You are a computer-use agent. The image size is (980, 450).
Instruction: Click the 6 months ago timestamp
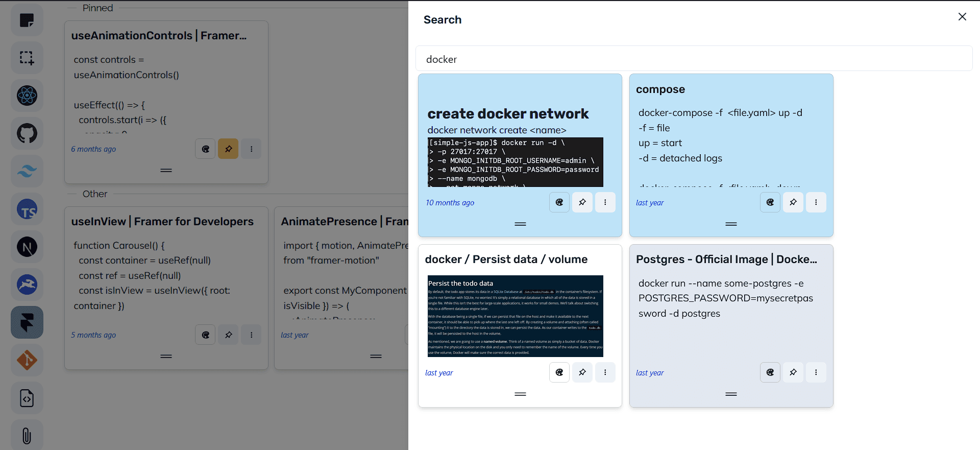[x=93, y=149]
